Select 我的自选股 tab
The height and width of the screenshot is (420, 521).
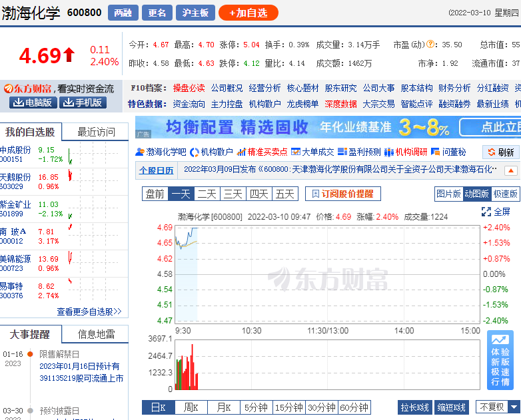30,132
